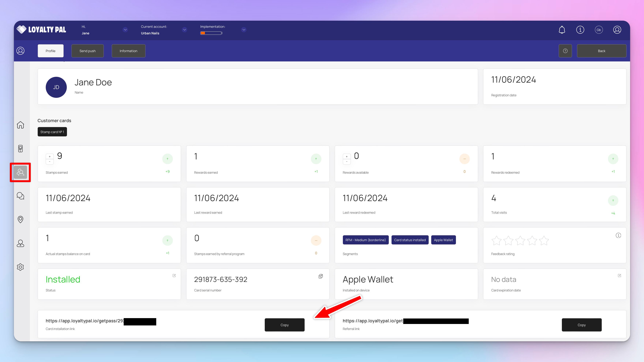644x362 pixels.
Task: Click the info circle icon in header
Action: pyautogui.click(x=580, y=30)
